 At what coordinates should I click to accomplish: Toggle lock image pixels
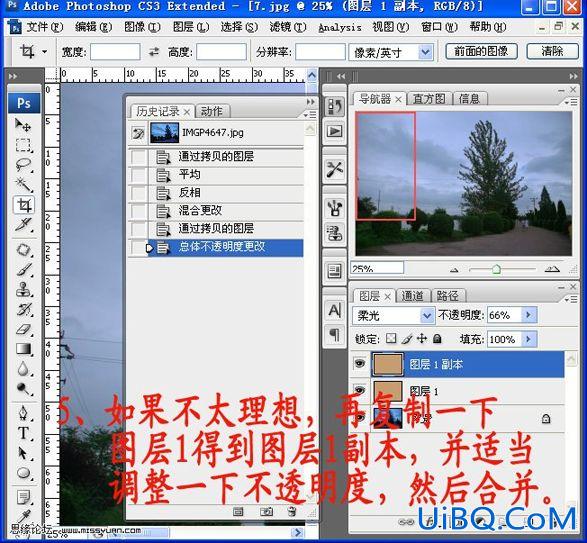pos(407,339)
